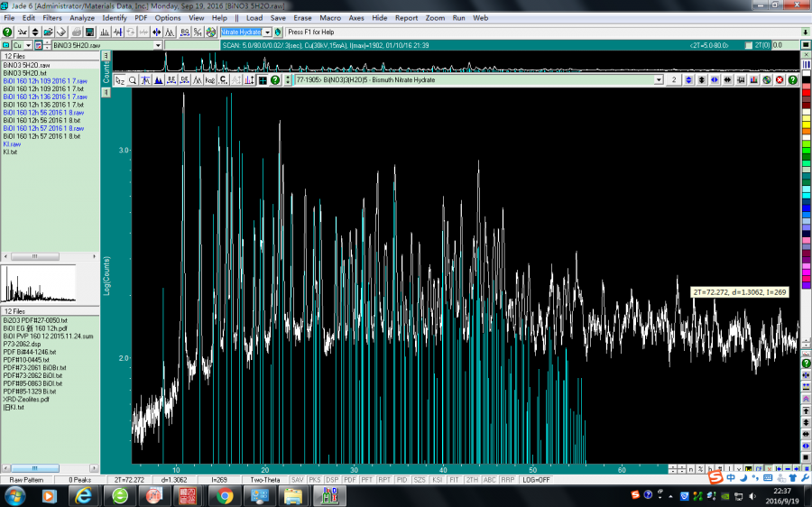
Task: Open the Analyze menu
Action: click(81, 17)
